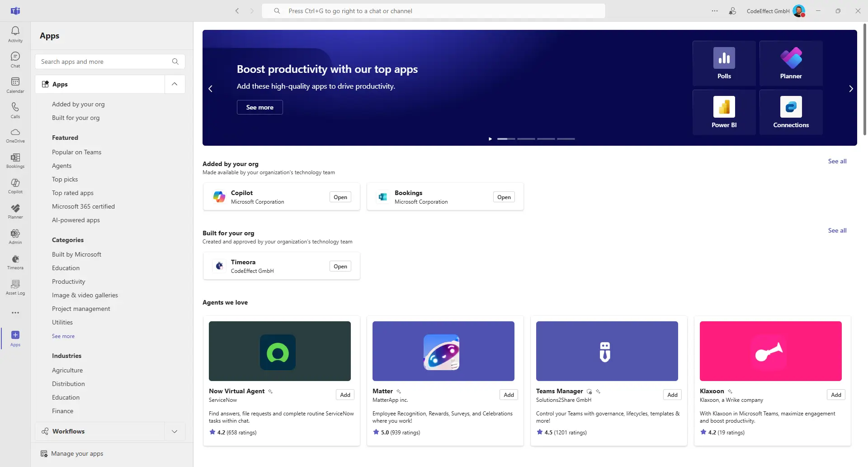The width and height of the screenshot is (868, 467).
Task: Open Settings and more ellipsis menu
Action: click(x=715, y=11)
